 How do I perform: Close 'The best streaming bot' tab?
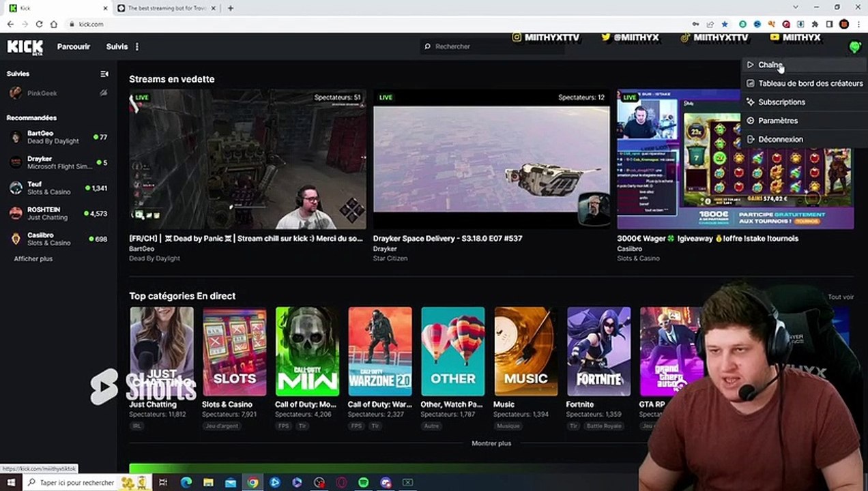[x=214, y=8]
